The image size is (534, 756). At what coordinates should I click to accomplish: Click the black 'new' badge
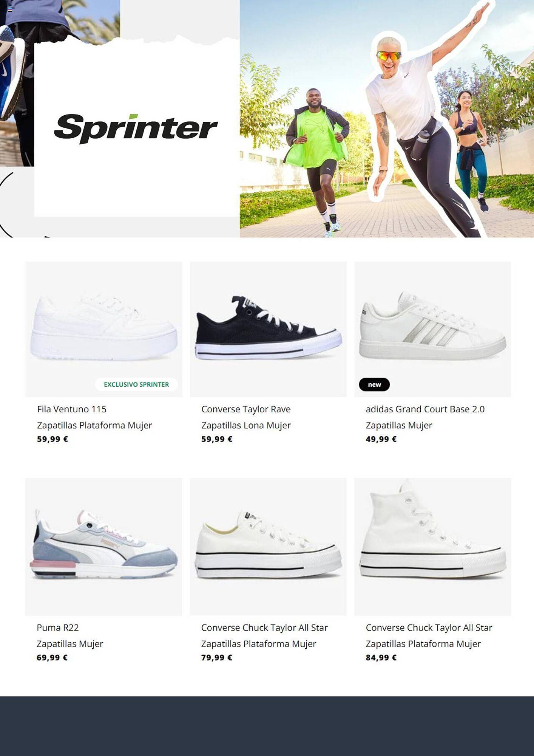tap(374, 384)
